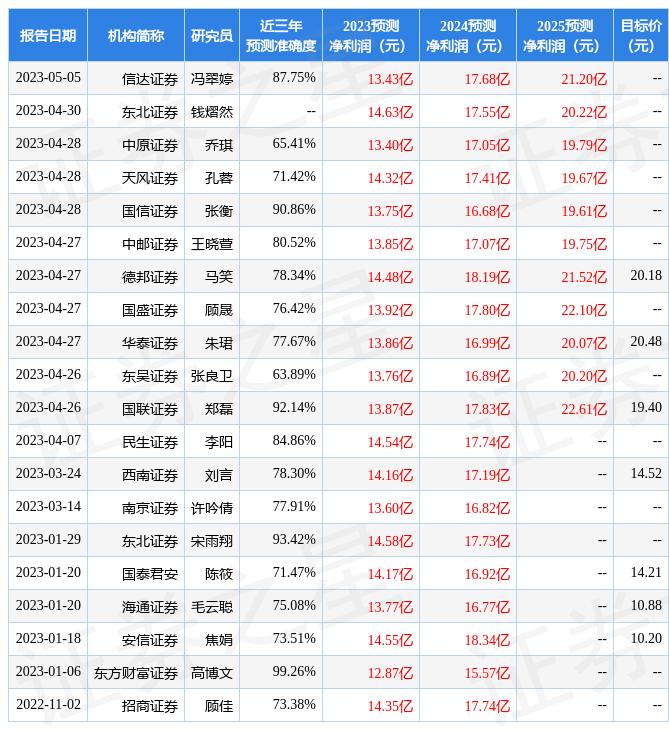Click analyst name 宋雨翔

[212, 541]
